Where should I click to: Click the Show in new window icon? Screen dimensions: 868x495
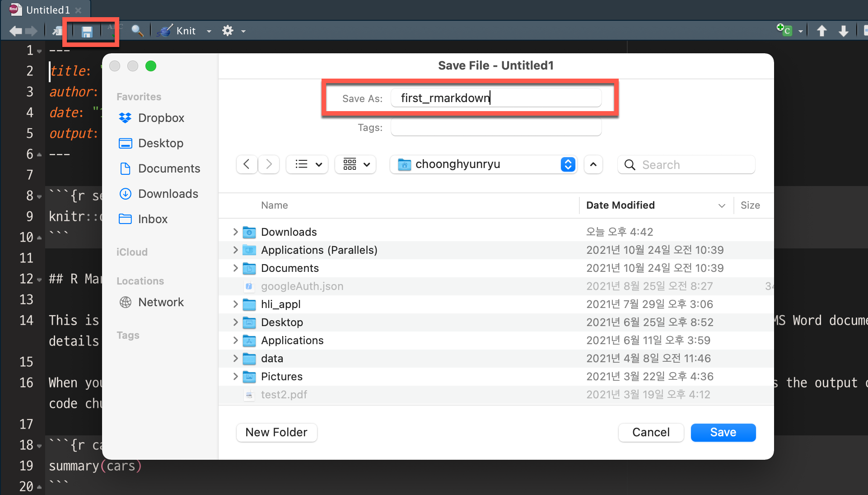pyautogui.click(x=58, y=31)
